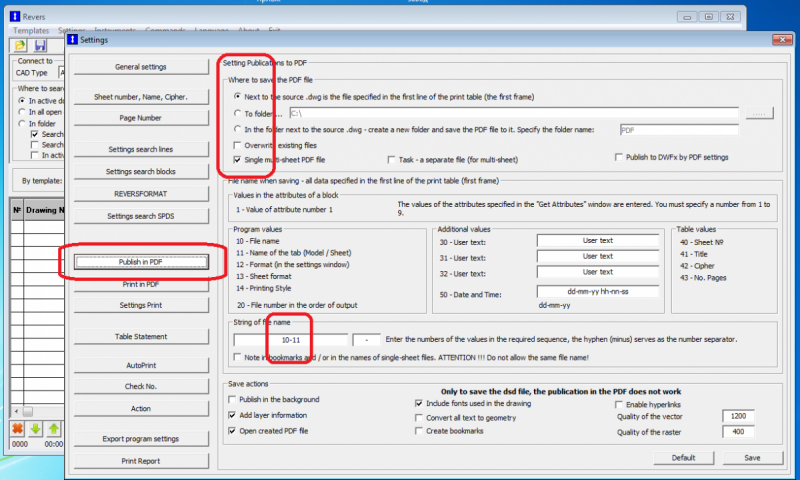Open Print Report section
The image size is (800, 480).
(141, 461)
